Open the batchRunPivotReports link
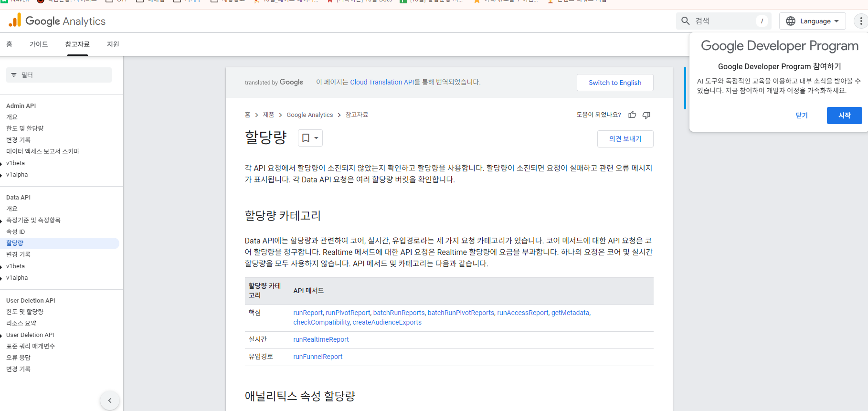 point(461,313)
